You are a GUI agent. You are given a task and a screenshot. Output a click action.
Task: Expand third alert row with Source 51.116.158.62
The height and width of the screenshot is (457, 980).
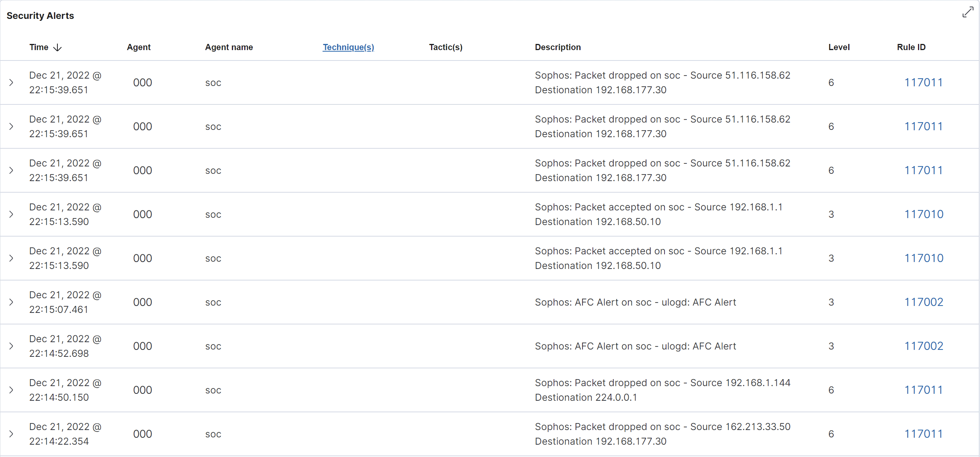click(11, 170)
